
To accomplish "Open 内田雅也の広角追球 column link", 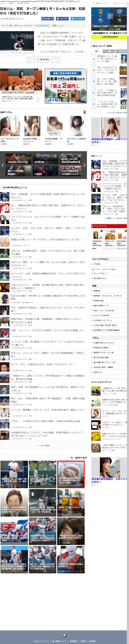I will point(101,348).
